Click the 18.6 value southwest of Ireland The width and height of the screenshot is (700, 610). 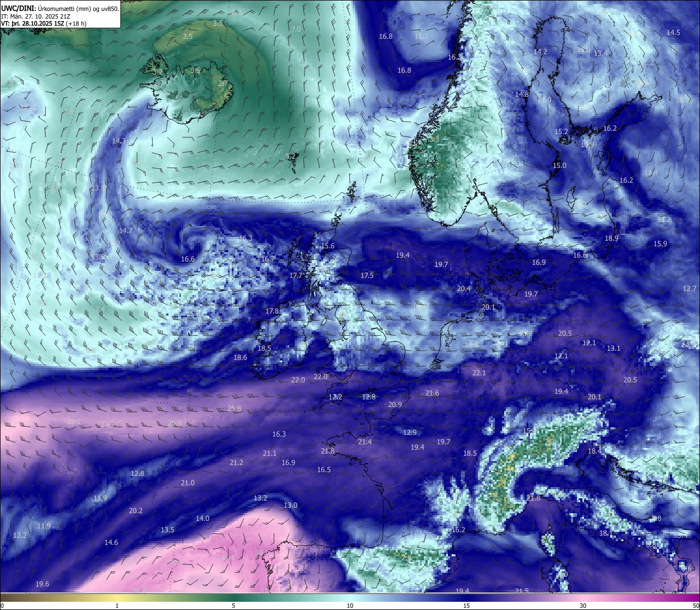pyautogui.click(x=240, y=357)
